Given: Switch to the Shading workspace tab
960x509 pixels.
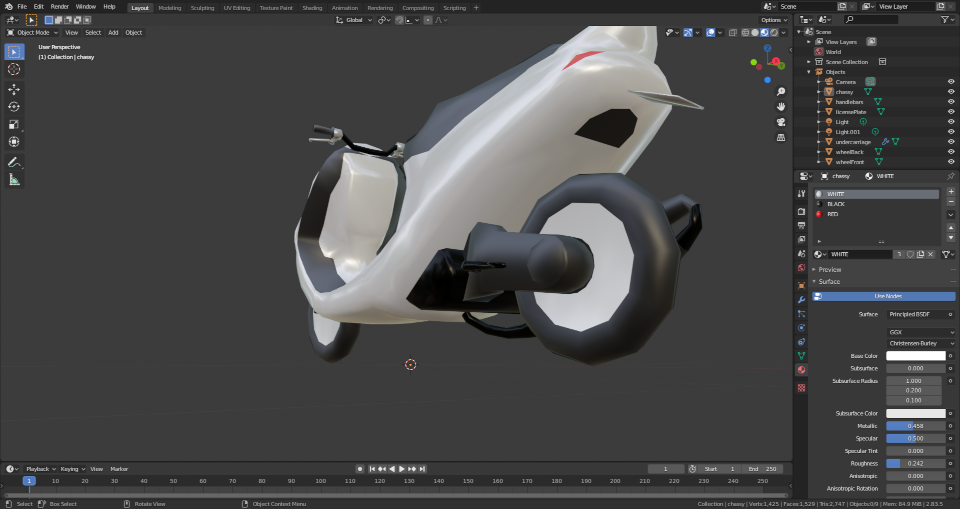Looking at the screenshot, I should pos(312,8).
